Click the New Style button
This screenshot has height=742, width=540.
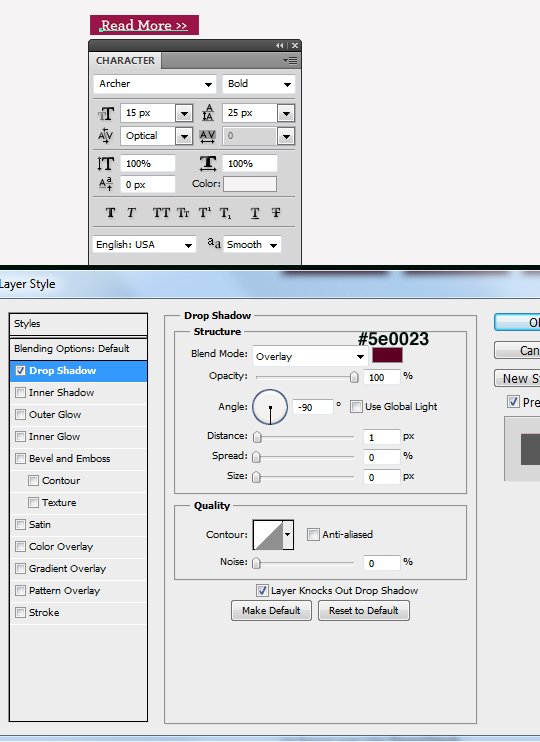[517, 379]
